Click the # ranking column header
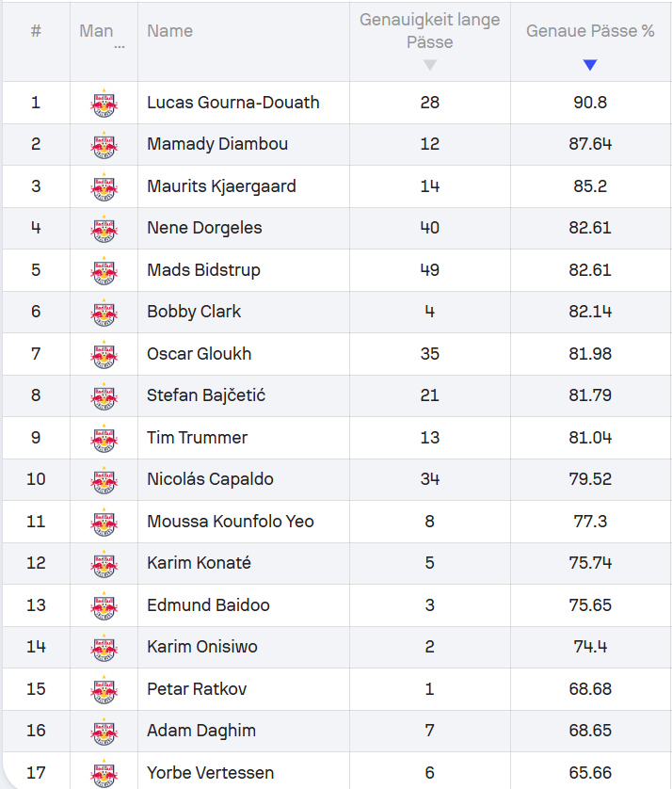 coord(36,31)
